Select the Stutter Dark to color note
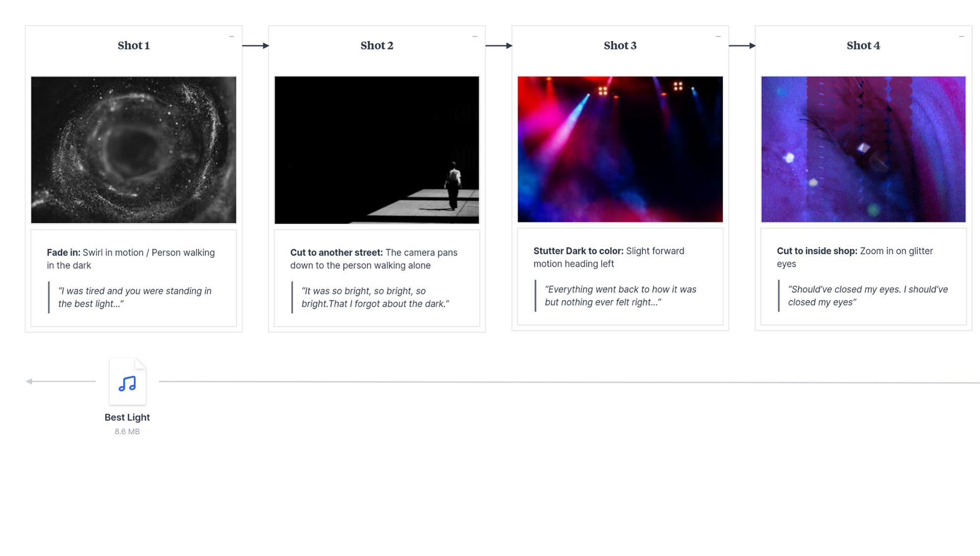980x556 pixels. click(x=609, y=257)
